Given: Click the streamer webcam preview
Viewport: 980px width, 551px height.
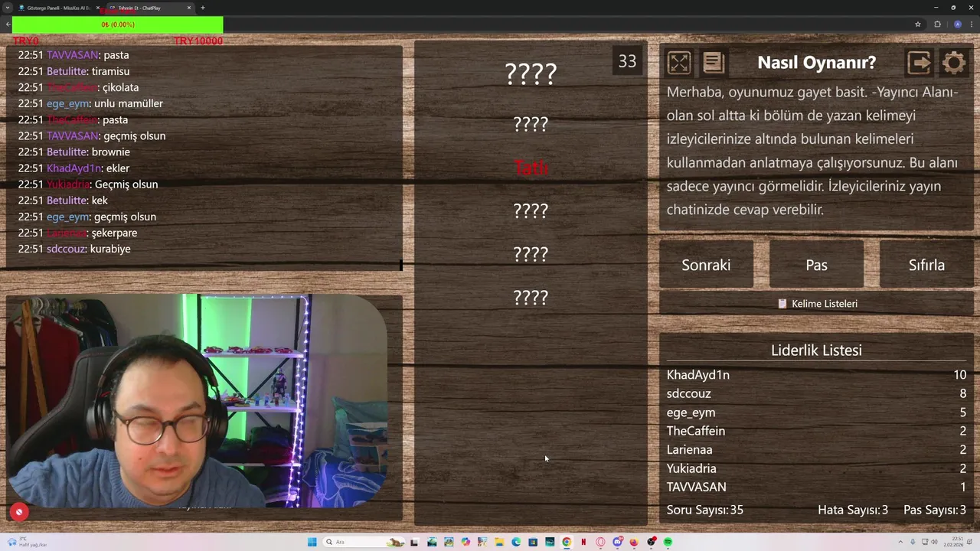Looking at the screenshot, I should [x=197, y=401].
